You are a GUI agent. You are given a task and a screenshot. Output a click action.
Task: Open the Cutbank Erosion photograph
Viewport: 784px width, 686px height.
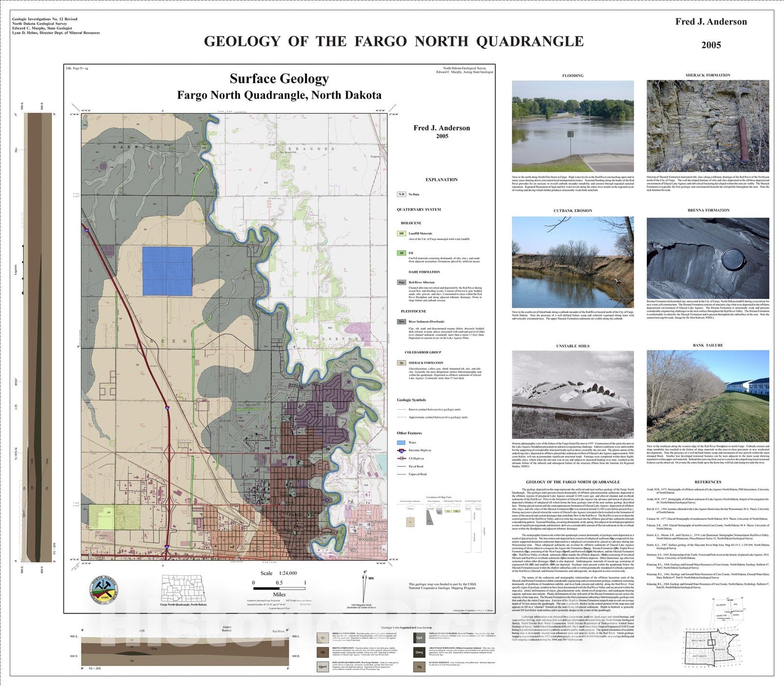tap(573, 262)
